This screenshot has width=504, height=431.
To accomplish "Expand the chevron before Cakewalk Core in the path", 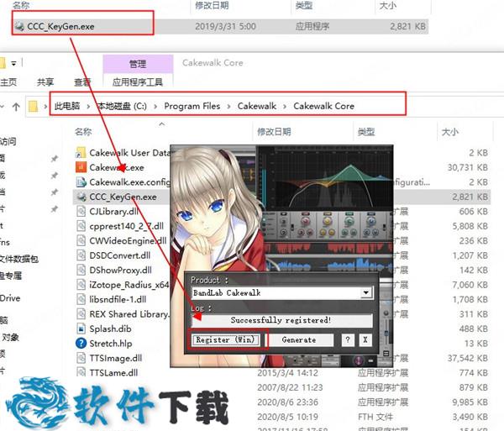I will tap(285, 107).
